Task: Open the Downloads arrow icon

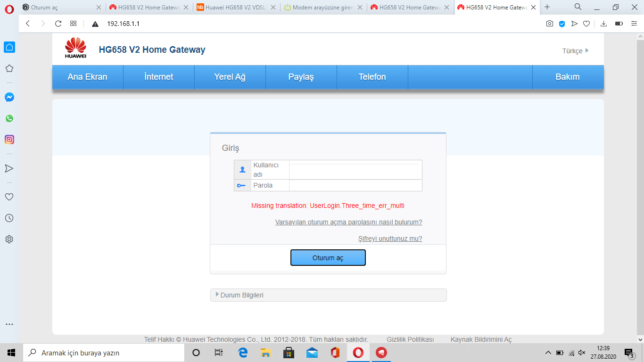Action: (603, 24)
